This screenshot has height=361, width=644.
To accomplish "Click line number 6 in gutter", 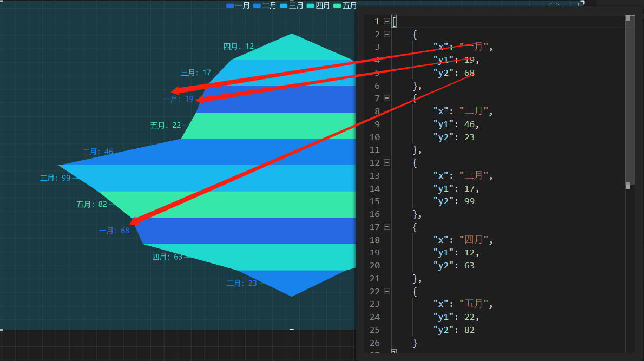I will pos(377,86).
